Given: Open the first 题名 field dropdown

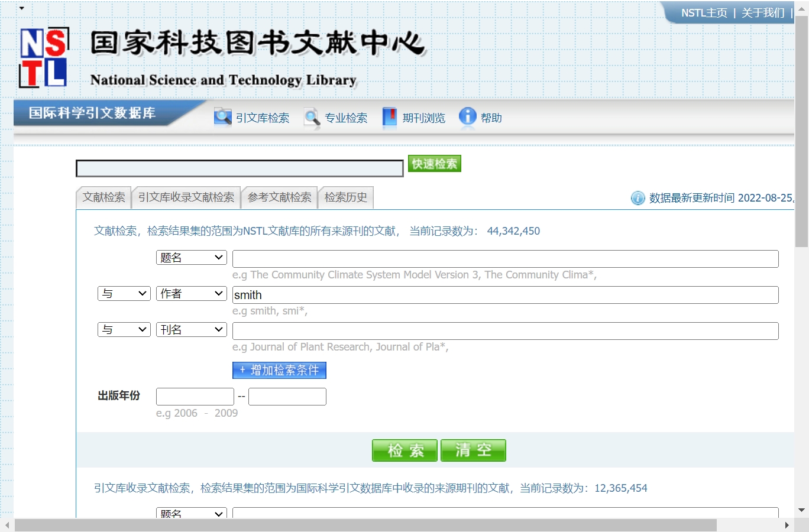Looking at the screenshot, I should tap(192, 258).
